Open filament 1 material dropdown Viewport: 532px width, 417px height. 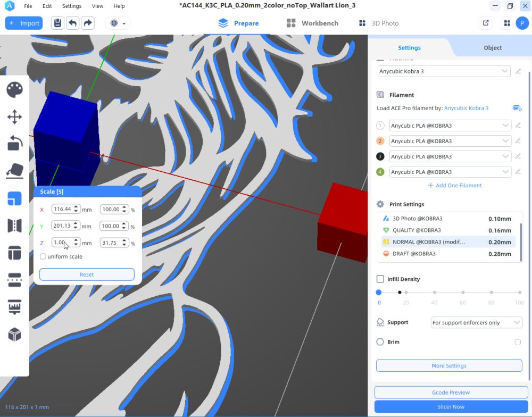[450, 126]
